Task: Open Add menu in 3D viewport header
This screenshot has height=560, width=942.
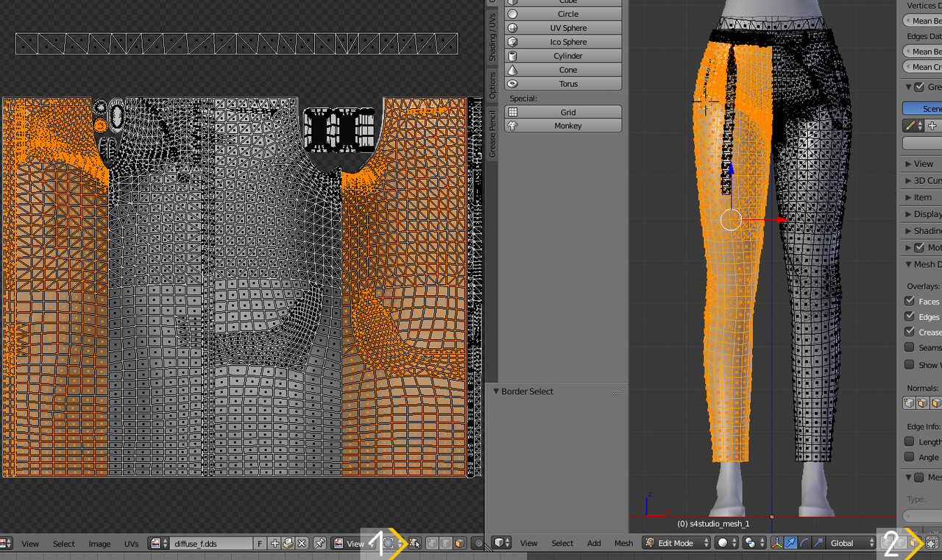Action: [594, 543]
